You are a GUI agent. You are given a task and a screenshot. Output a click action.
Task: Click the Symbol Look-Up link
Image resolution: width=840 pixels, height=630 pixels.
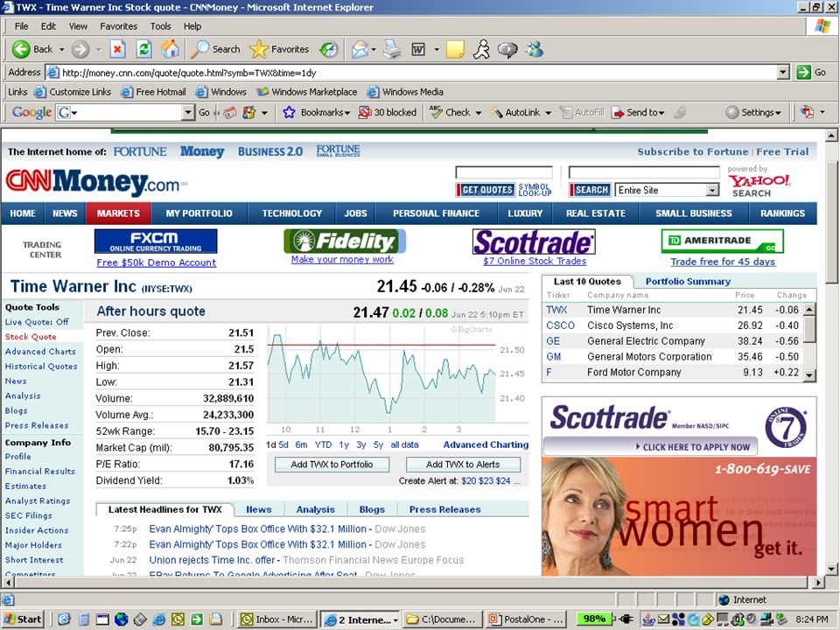click(535, 190)
